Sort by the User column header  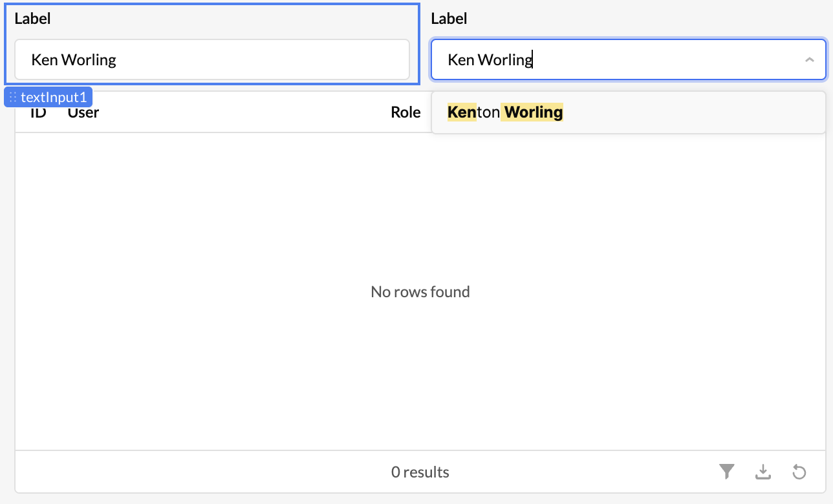pyautogui.click(x=83, y=112)
